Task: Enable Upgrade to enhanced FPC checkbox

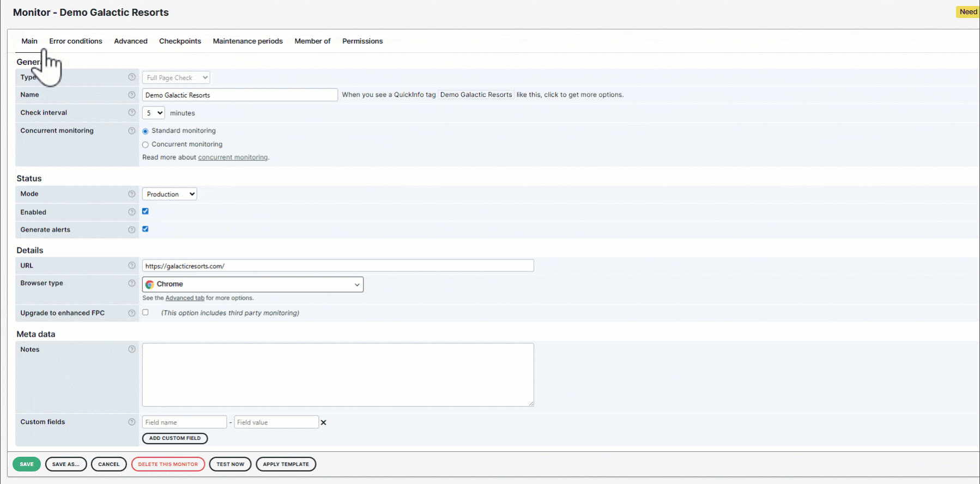Action: [146, 312]
